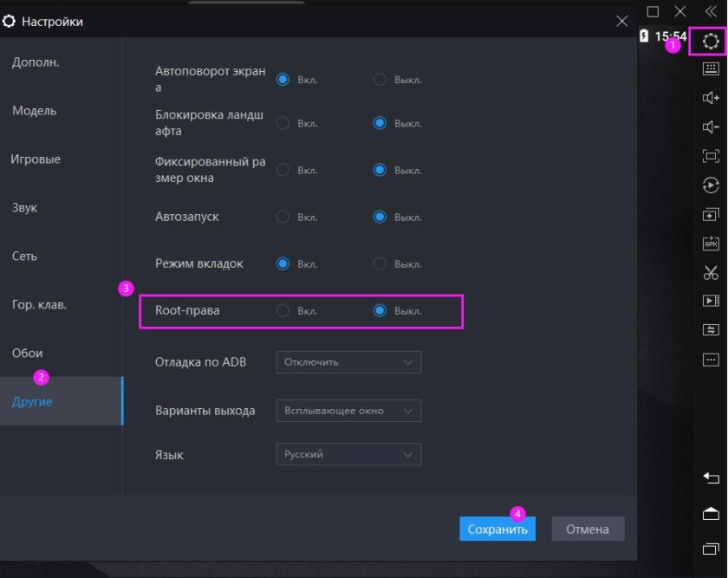This screenshot has height=578, width=728.
Task: Switch to the Звук settings tab
Action: pyautogui.click(x=25, y=208)
